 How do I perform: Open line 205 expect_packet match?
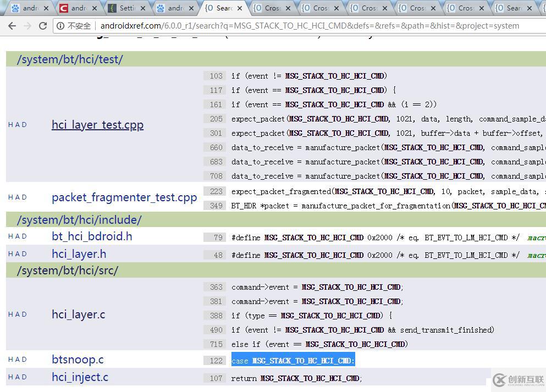[x=388, y=119]
